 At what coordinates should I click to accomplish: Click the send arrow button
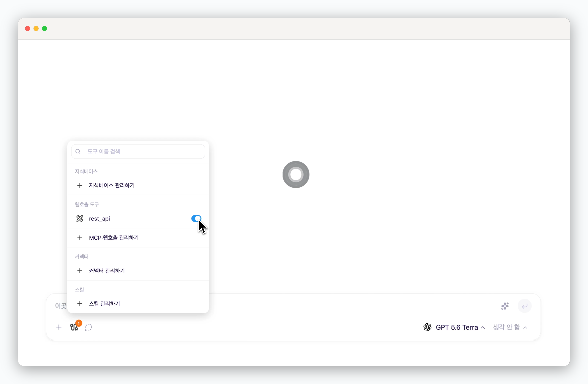pyautogui.click(x=525, y=306)
